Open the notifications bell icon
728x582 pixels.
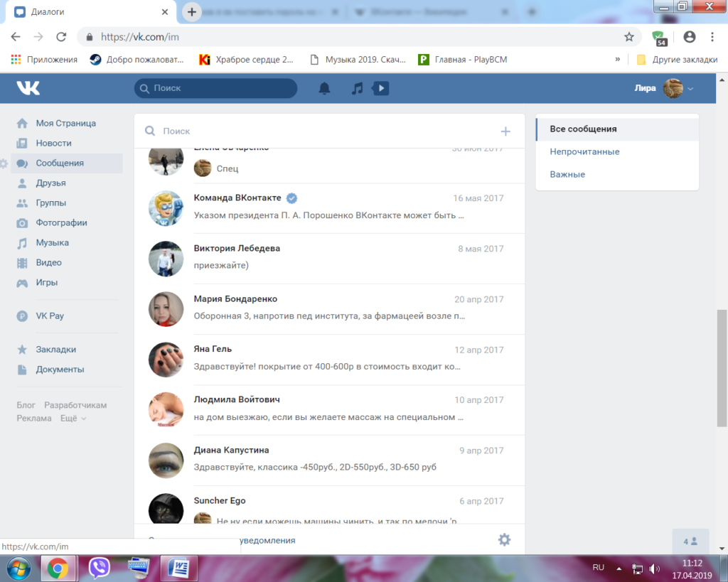tap(324, 88)
